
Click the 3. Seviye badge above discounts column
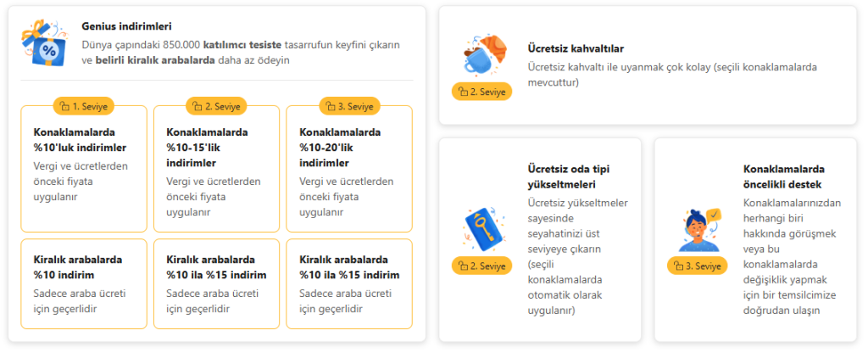pos(350,106)
